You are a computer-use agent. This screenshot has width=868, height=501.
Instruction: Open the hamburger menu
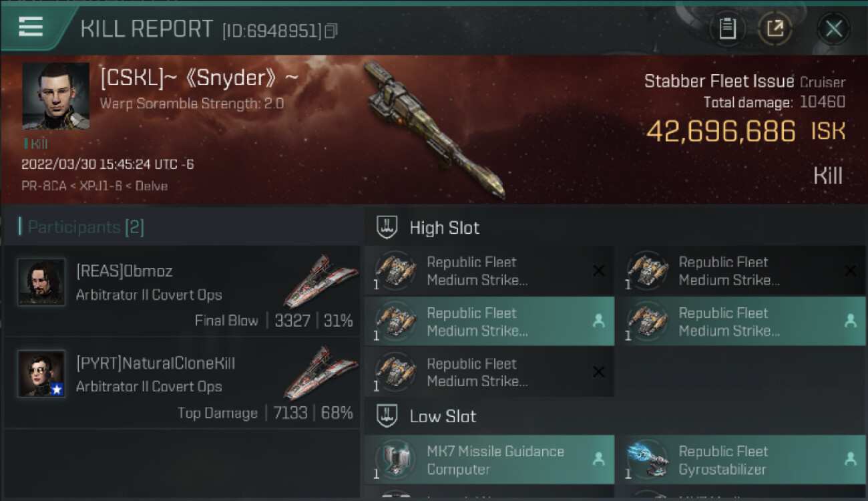click(31, 27)
